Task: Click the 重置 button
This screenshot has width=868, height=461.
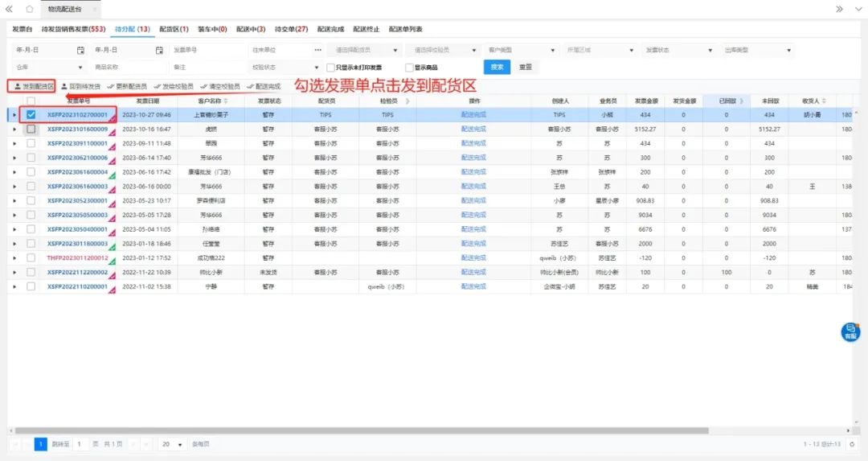Action: click(525, 67)
